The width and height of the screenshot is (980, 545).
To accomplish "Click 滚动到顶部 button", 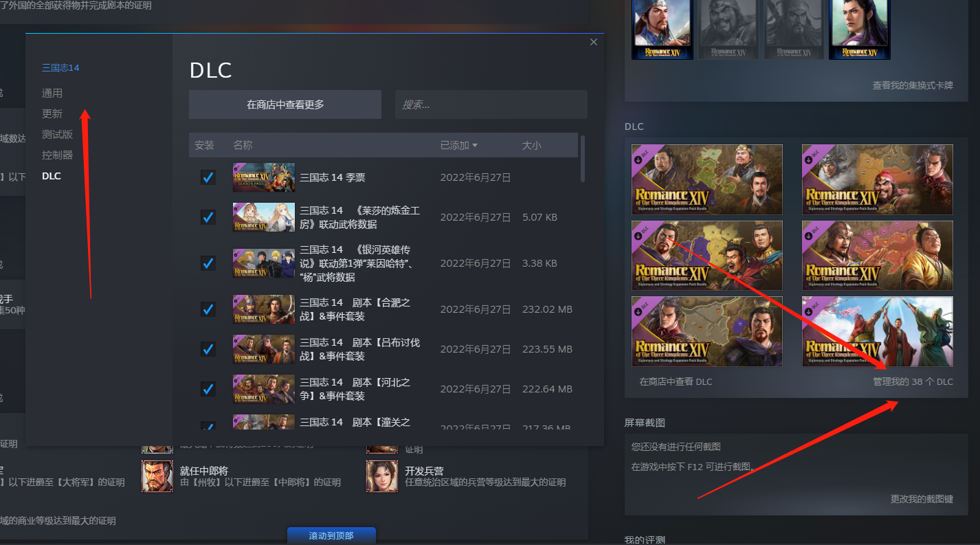I will (331, 535).
